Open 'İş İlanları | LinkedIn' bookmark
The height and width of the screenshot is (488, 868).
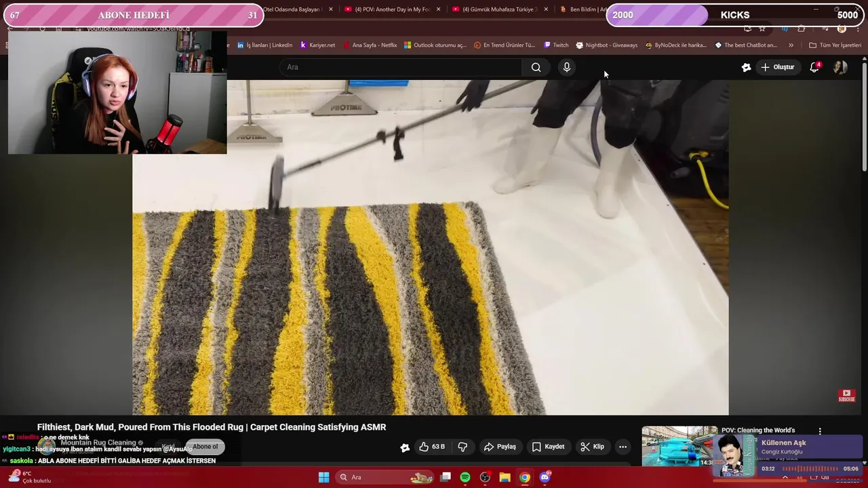[x=264, y=45]
